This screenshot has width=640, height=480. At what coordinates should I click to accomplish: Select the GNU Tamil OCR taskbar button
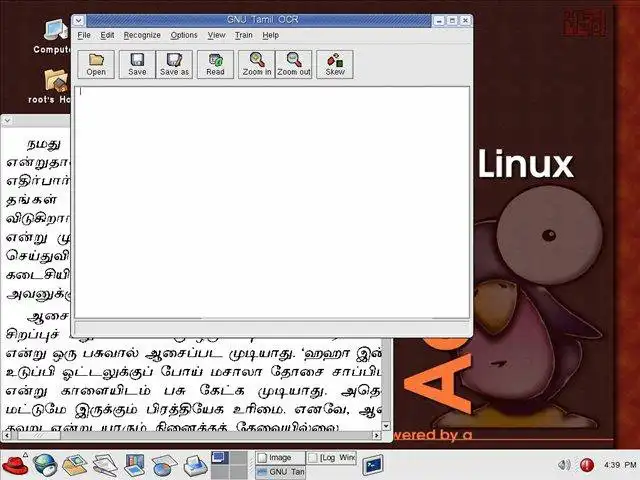tap(280, 472)
